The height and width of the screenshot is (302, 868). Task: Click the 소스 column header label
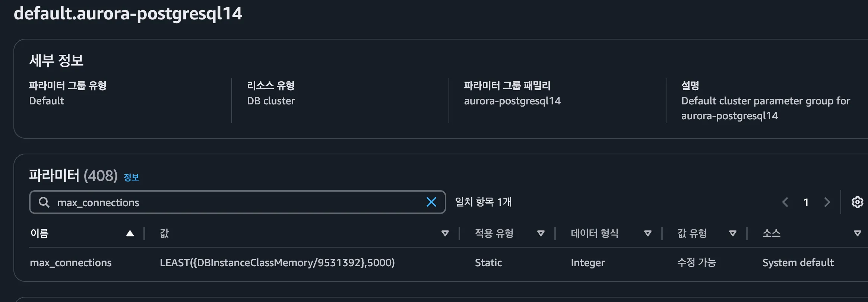click(771, 233)
